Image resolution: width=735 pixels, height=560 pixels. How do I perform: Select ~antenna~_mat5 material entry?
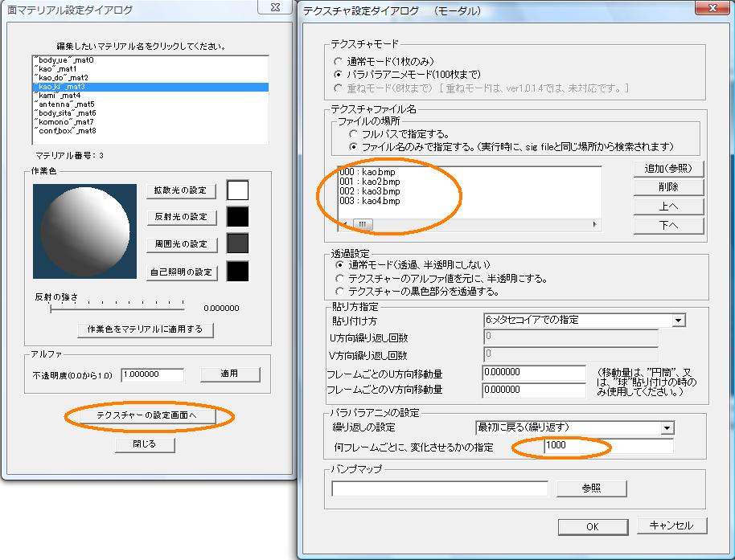pos(64,104)
